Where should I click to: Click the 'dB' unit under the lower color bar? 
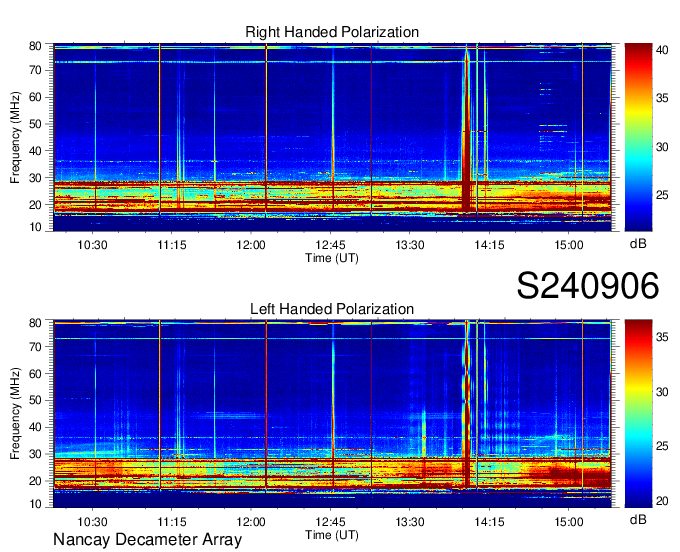pyautogui.click(x=638, y=519)
